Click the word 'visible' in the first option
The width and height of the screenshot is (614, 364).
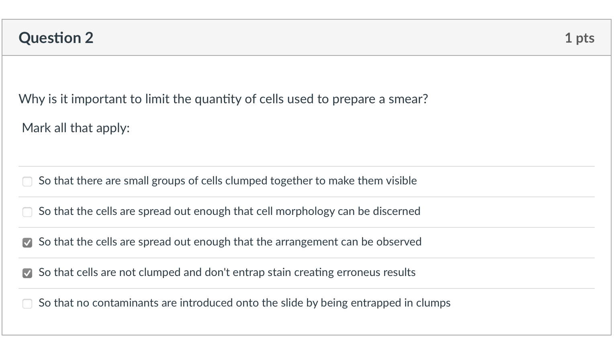click(x=401, y=181)
